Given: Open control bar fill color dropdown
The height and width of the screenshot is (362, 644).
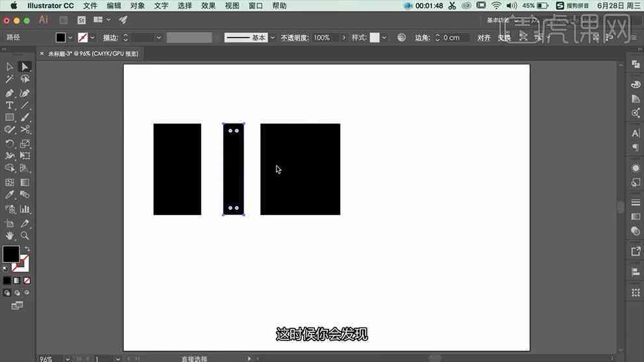Looking at the screenshot, I should click(x=70, y=38).
